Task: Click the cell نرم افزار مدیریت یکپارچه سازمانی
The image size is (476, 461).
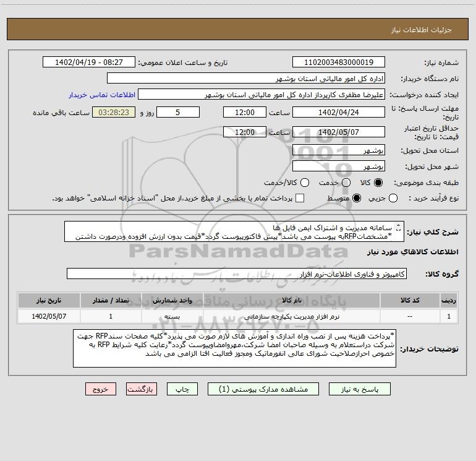Action: tap(291, 316)
